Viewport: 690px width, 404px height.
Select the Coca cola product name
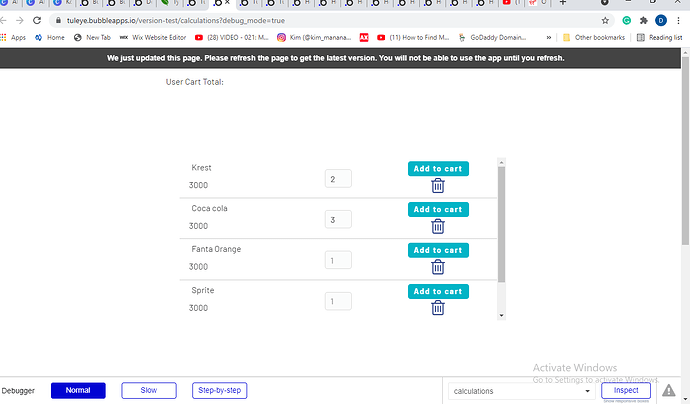point(209,208)
